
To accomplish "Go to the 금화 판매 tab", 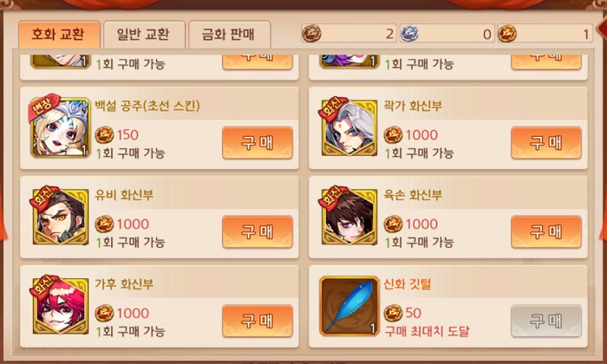I will point(229,35).
